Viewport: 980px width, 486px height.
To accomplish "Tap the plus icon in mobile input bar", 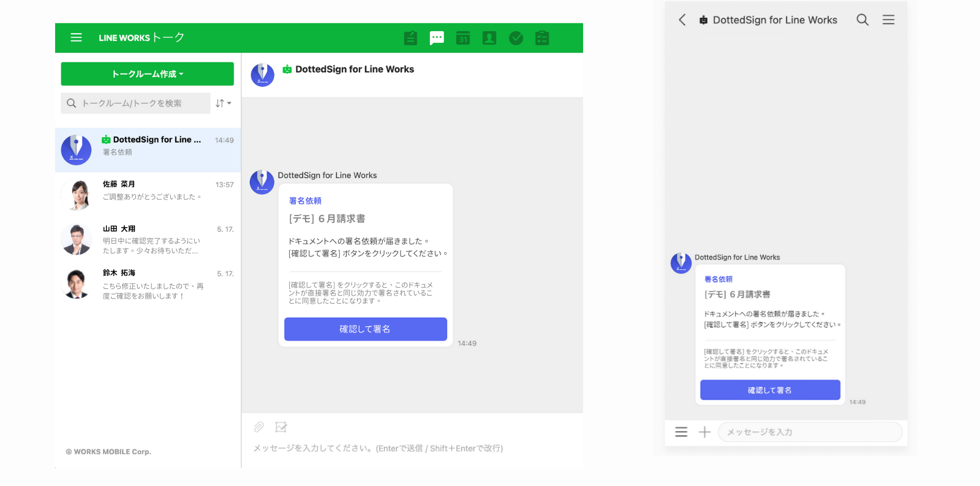I will [x=704, y=432].
